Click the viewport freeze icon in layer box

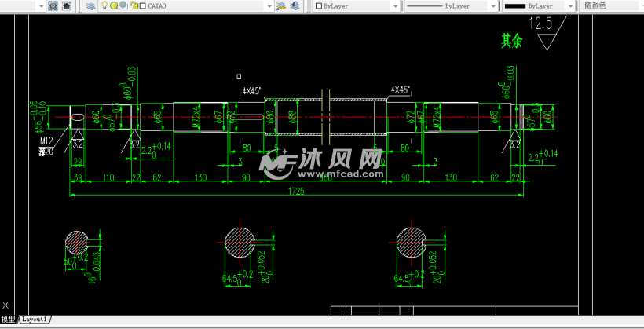click(123, 5)
